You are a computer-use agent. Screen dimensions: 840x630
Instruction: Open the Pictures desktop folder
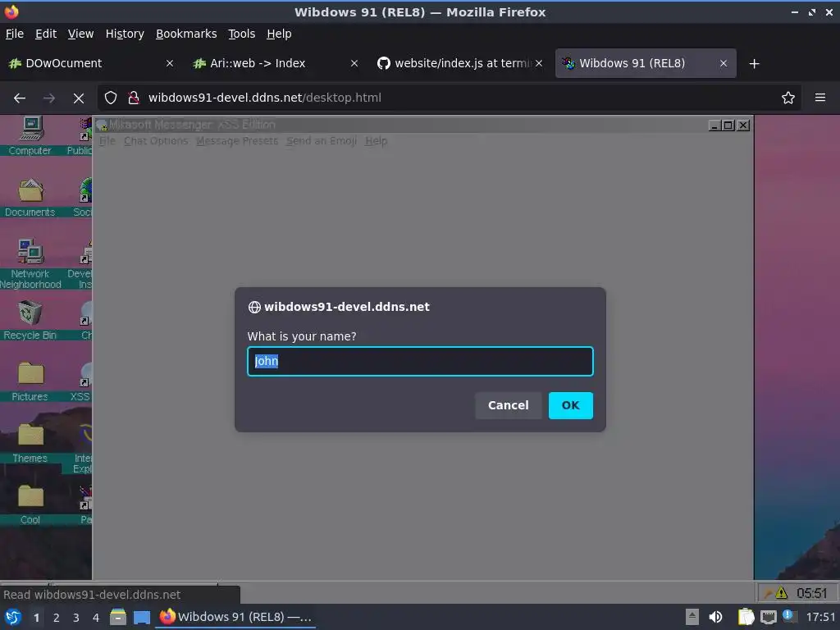point(30,381)
